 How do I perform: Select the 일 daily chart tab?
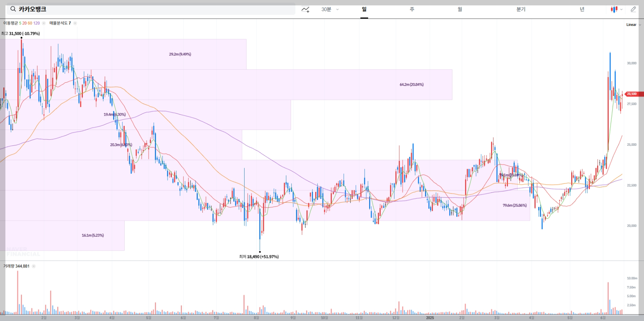[364, 9]
